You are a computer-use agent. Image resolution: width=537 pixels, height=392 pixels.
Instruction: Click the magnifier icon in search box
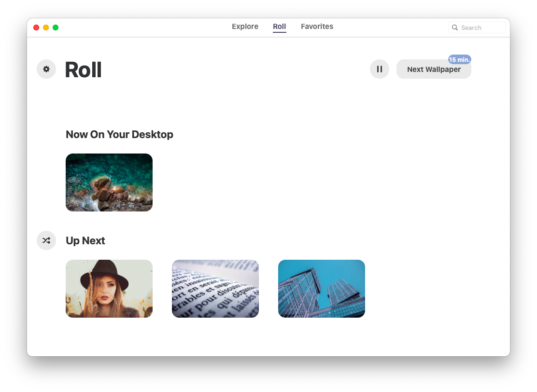tap(455, 28)
